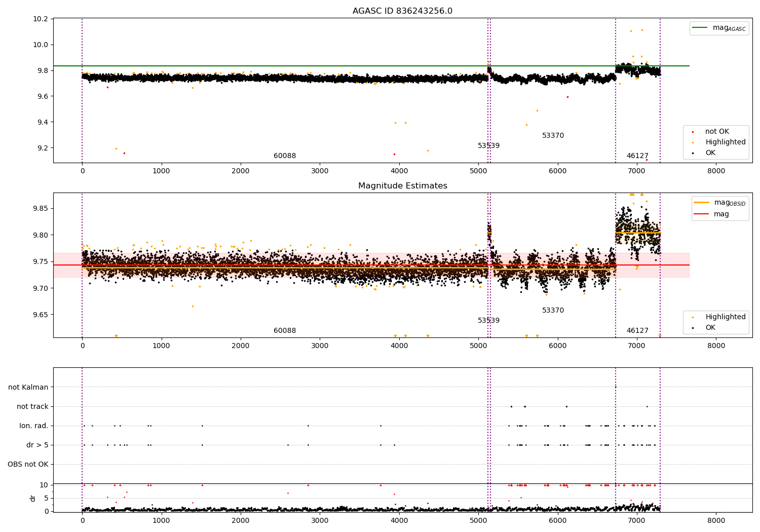This screenshot has width=760, height=532.
Task: Click the "not OK" legend entry
Action: (x=717, y=132)
